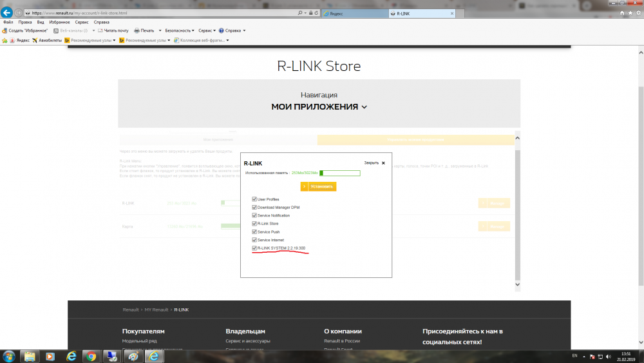Open the Яндекс favorites bar link
Viewport: 644px width, 363px height.
click(x=19, y=40)
